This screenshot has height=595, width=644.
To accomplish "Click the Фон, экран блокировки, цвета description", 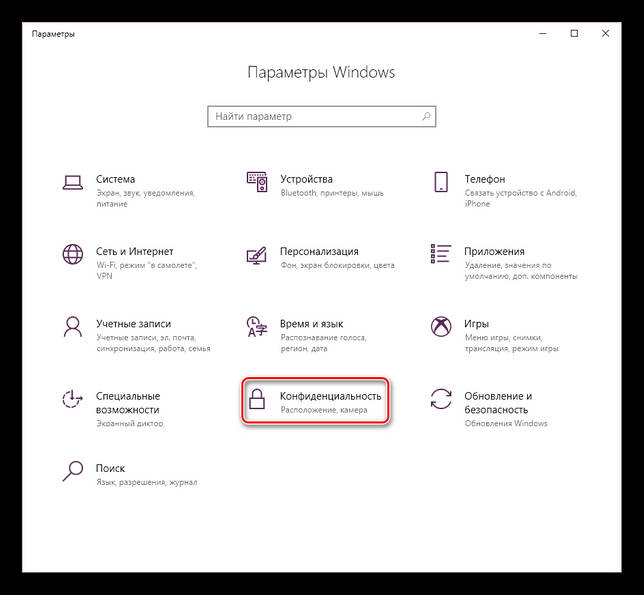I will pos(337,265).
